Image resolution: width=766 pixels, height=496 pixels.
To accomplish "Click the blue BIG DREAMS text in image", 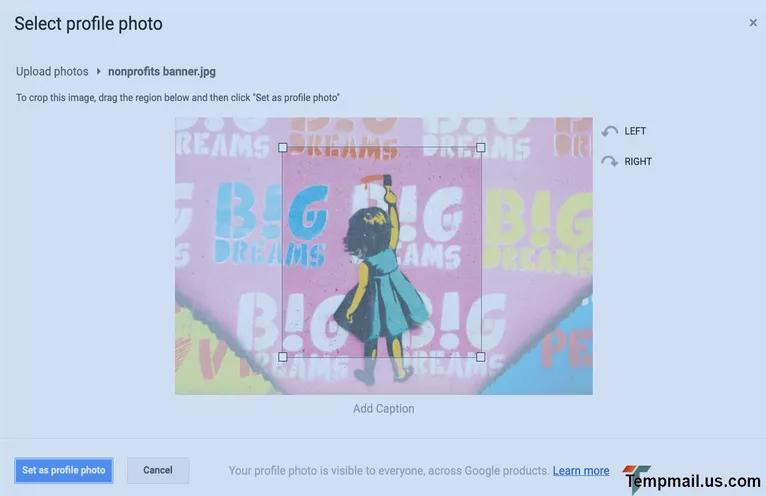I will pyautogui.click(x=271, y=225).
